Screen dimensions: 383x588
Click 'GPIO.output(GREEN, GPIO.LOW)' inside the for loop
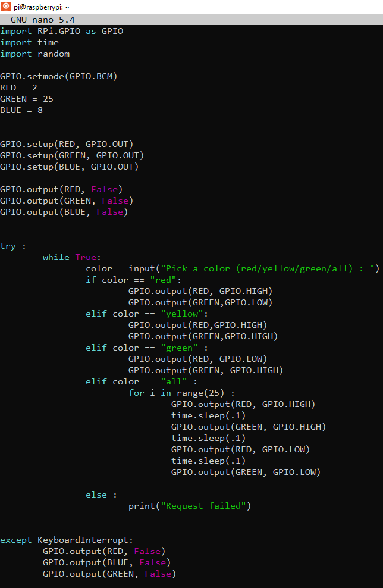[x=246, y=472]
